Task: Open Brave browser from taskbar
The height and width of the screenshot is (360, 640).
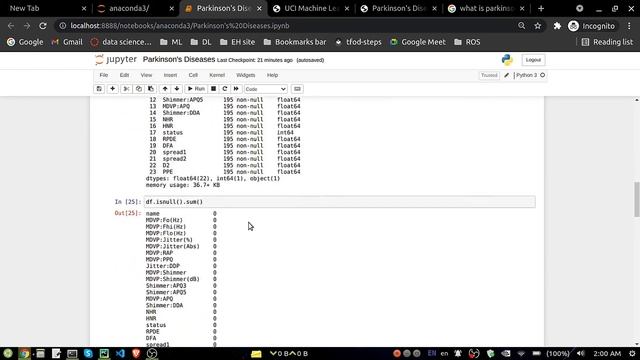Action: (x=136, y=353)
